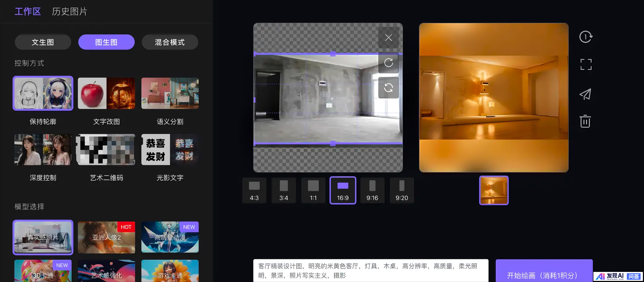
Task: Remove the uploaded image with the X icon
Action: (388, 38)
